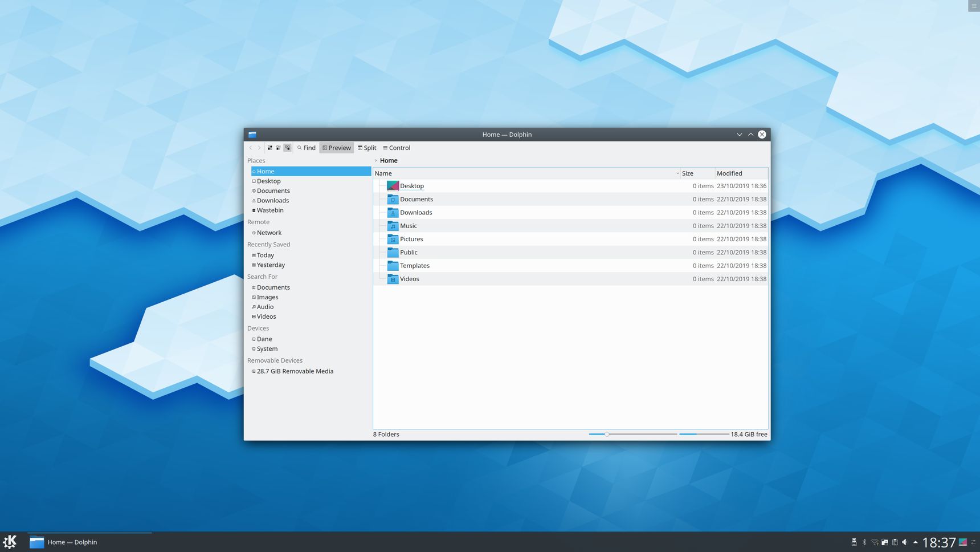This screenshot has height=552, width=980.
Task: Click the Desktop folder icon in file list
Action: pyautogui.click(x=393, y=186)
